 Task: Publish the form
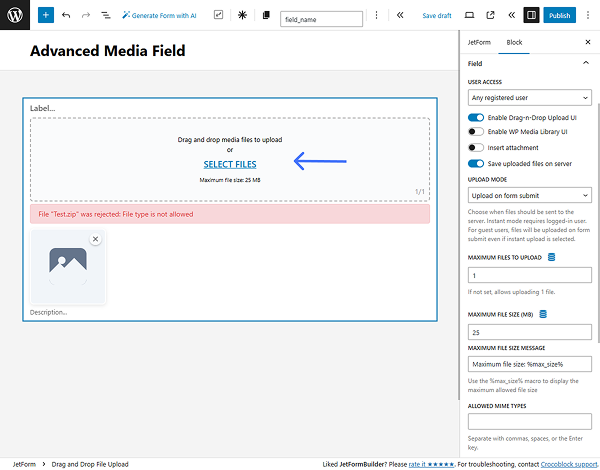(559, 15)
